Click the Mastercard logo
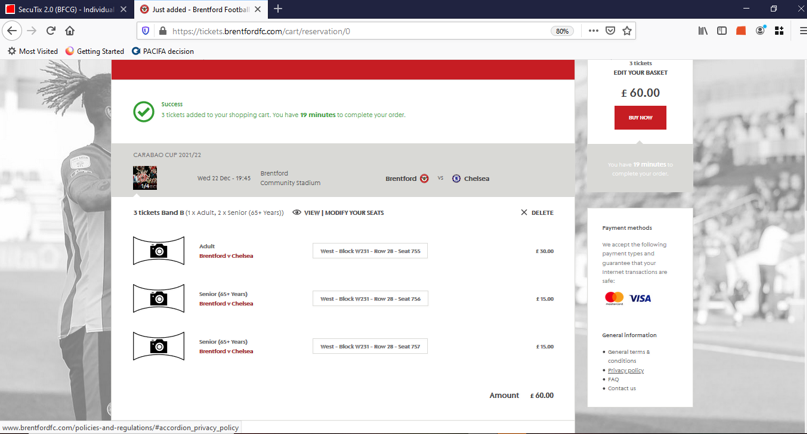 [x=614, y=298]
